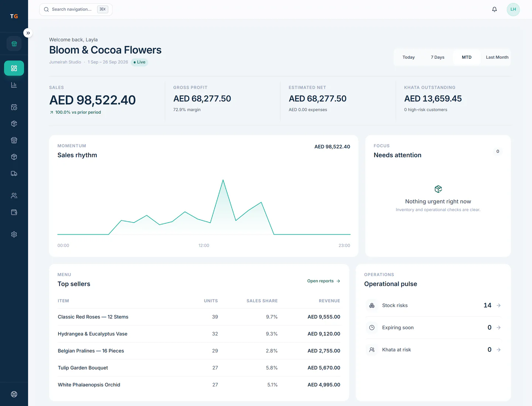This screenshot has width=532, height=406.
Task: Open the Khata at risk row arrow
Action: click(498, 350)
